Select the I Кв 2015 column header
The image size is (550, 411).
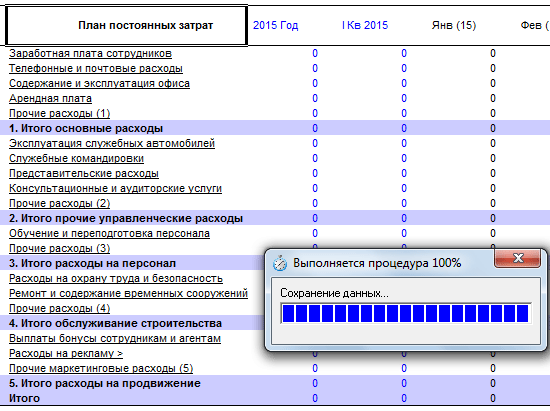pos(365,25)
